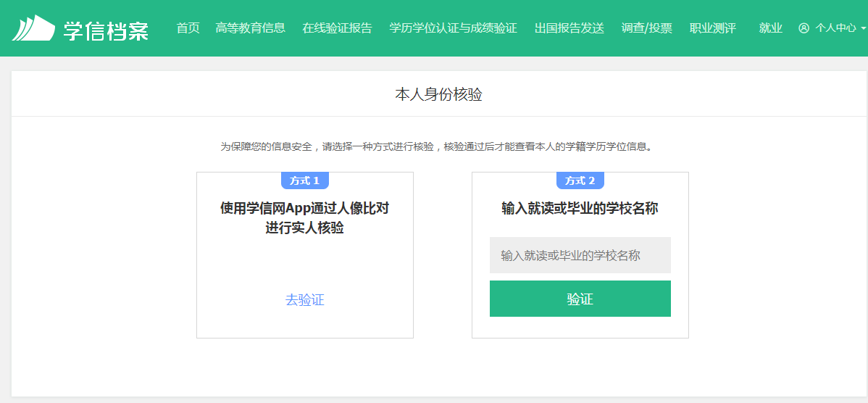Expand the 个人中心 dropdown arrow
868x403 pixels.
pyautogui.click(x=863, y=29)
